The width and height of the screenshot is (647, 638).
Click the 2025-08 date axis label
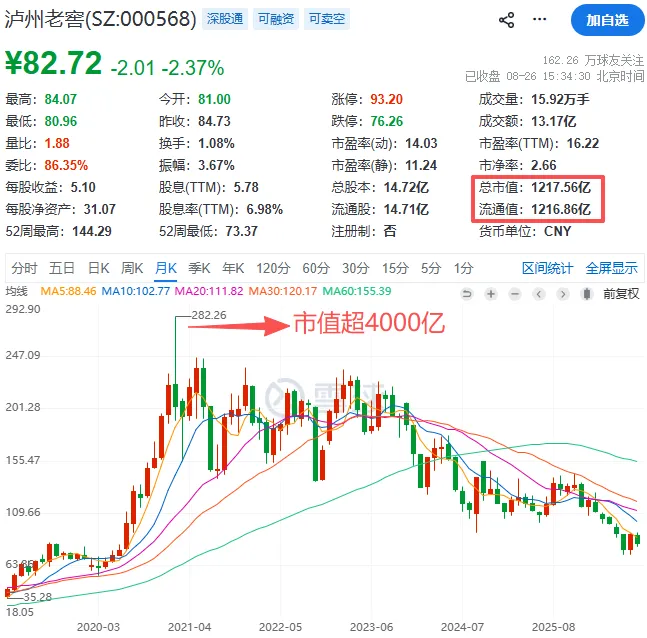[553, 627]
